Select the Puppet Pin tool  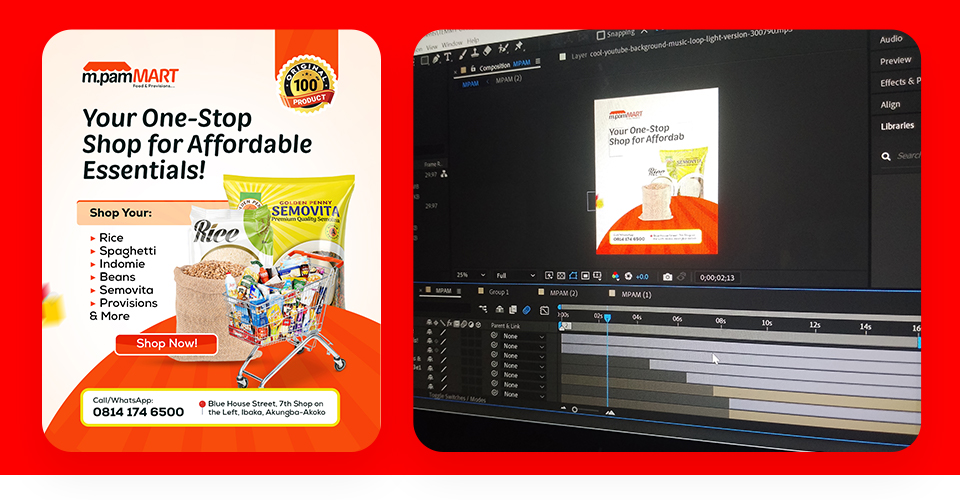pyautogui.click(x=519, y=47)
